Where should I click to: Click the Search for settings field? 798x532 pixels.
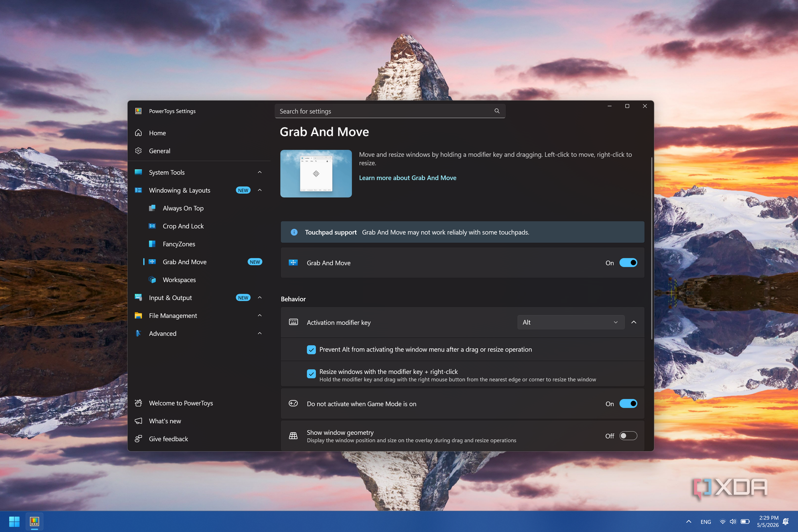[x=390, y=111]
